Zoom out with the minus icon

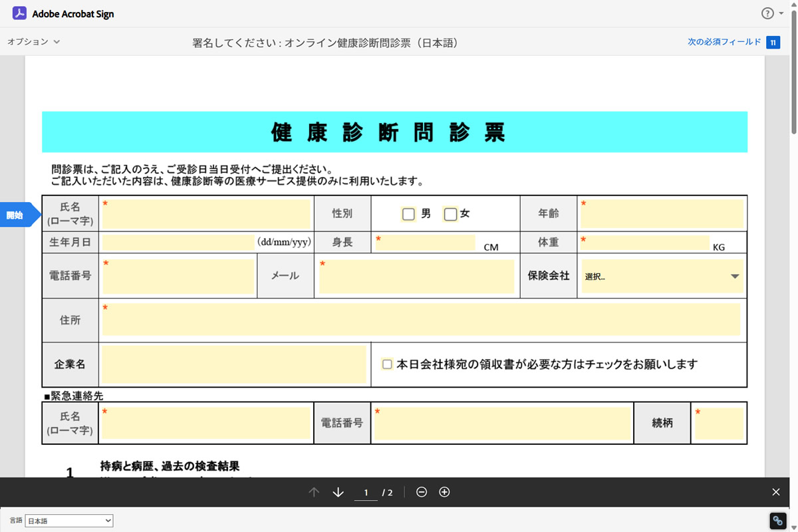422,492
